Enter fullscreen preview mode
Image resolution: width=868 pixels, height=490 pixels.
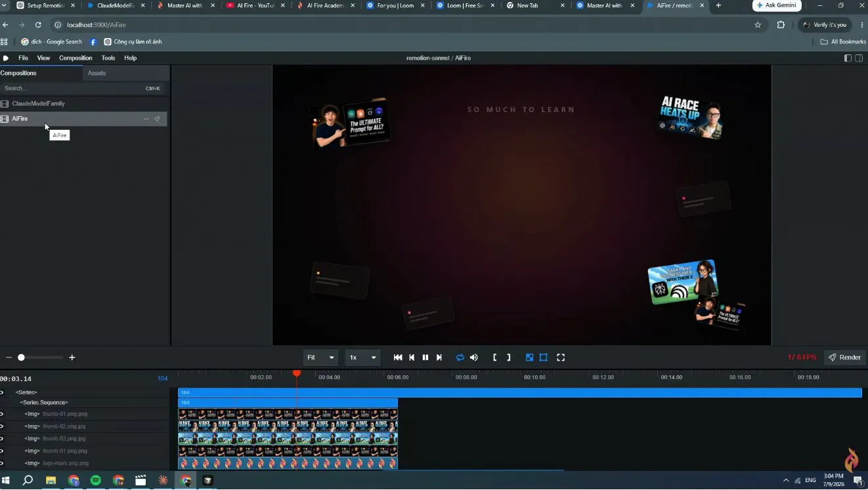coord(561,357)
